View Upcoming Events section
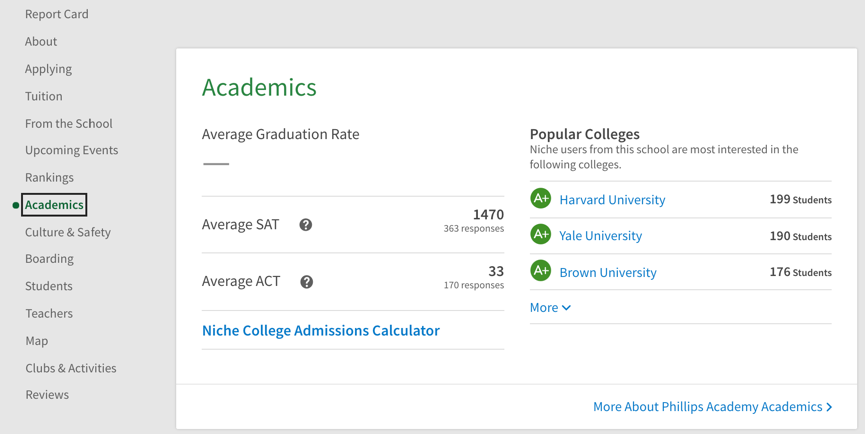Viewport: 865px width, 434px height. (72, 150)
